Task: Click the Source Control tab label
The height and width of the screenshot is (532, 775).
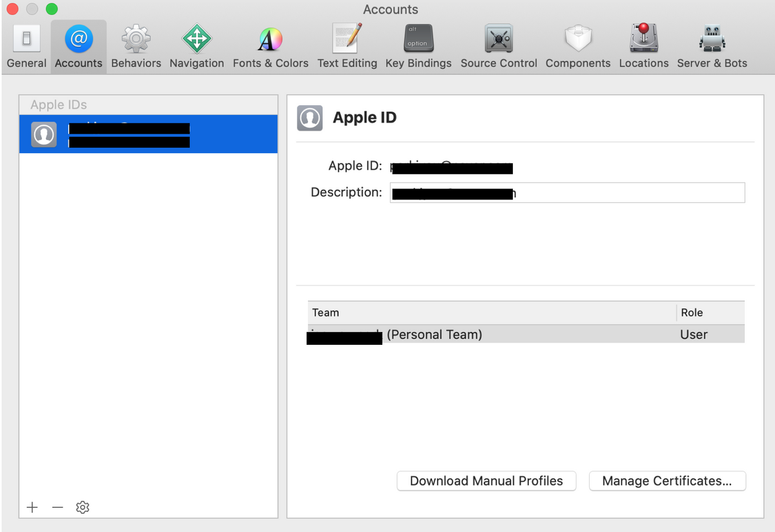Action: tap(499, 63)
